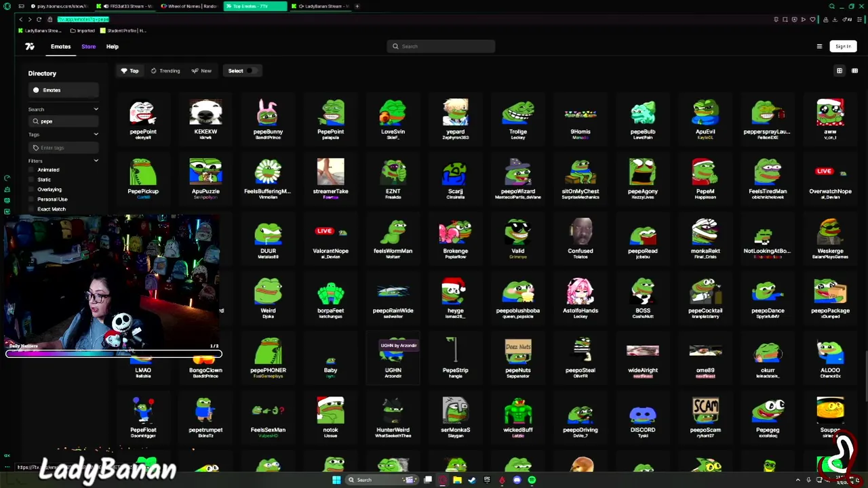This screenshot has width=868, height=488.
Task: Open File Explorer from the taskbar
Action: coord(457,480)
